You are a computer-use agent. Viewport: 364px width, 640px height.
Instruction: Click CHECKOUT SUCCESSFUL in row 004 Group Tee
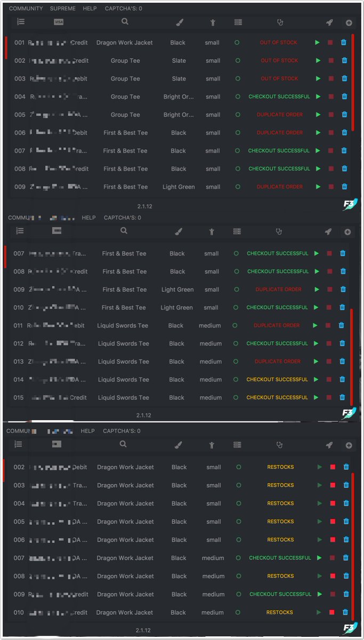coord(279,97)
